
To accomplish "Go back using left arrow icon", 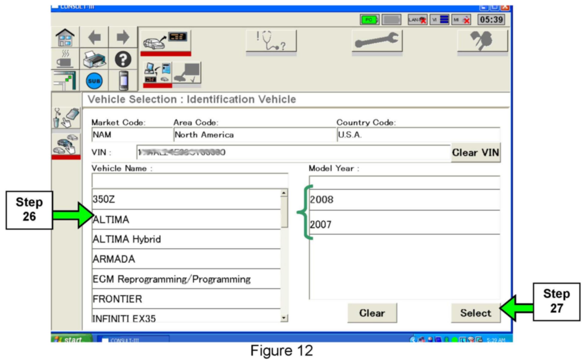I will 94,38.
